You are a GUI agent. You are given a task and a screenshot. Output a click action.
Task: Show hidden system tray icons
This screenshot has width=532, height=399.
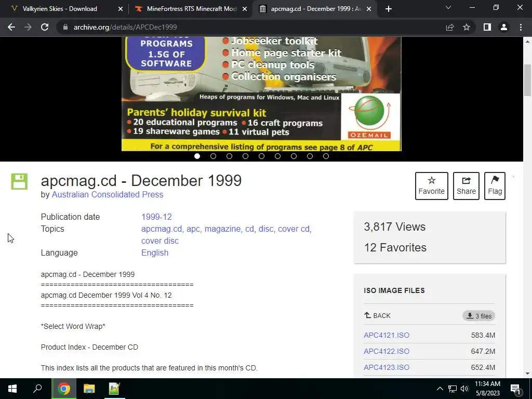tap(440, 389)
